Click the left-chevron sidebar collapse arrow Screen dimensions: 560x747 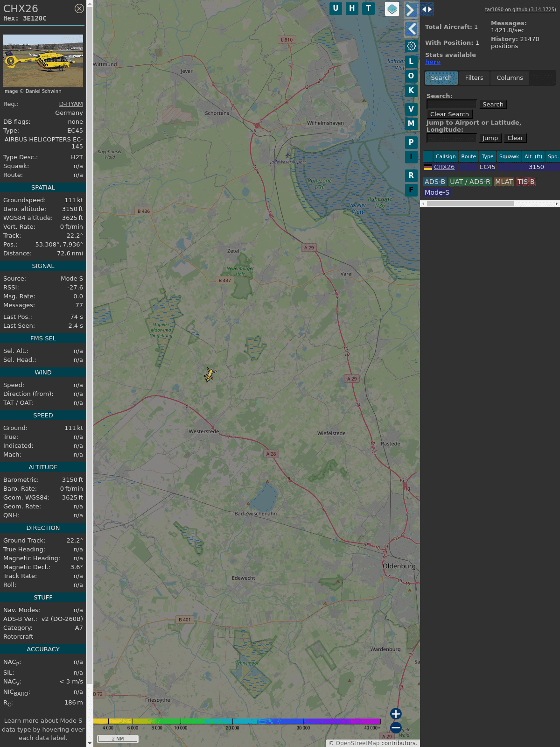pyautogui.click(x=411, y=29)
